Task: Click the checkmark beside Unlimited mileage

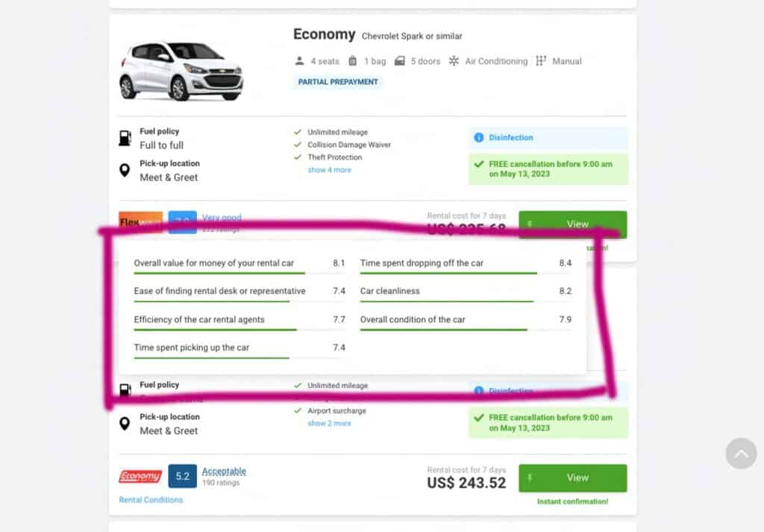Action: click(x=299, y=131)
